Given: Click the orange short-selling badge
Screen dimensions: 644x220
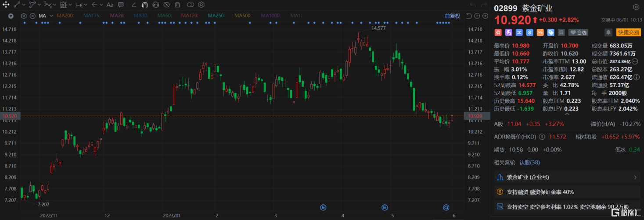Looking at the screenshot, I should [540, 32].
